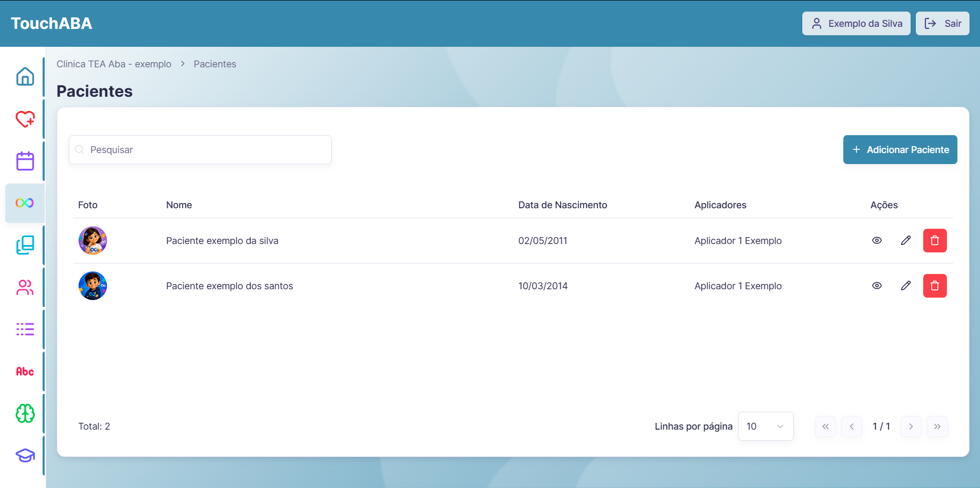Screen dimensions: 980x488
Task: View Paciente exemplo dos santos with eye icon
Action: 877,286
